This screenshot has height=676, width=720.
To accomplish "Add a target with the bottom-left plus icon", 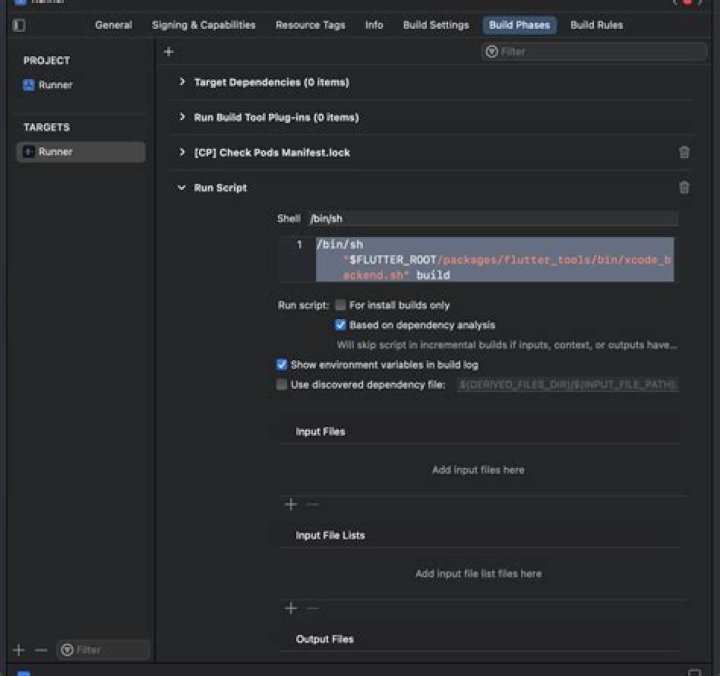I will 19,650.
